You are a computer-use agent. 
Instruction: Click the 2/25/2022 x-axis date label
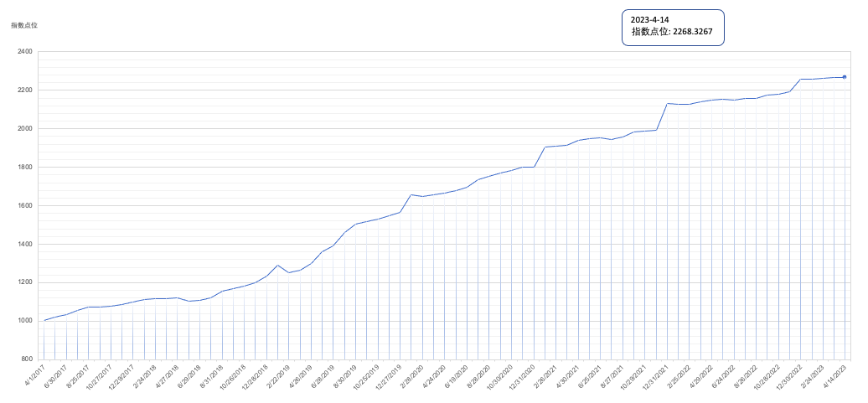coord(679,375)
